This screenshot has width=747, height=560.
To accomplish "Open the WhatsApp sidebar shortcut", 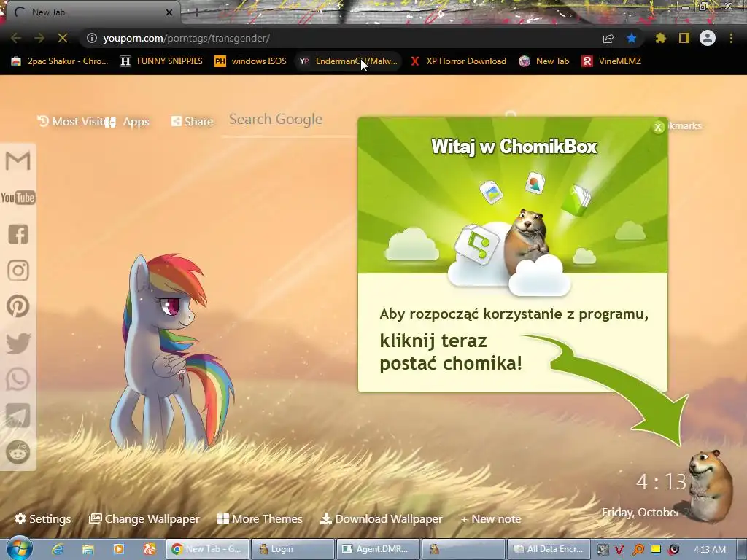I will coord(18,379).
